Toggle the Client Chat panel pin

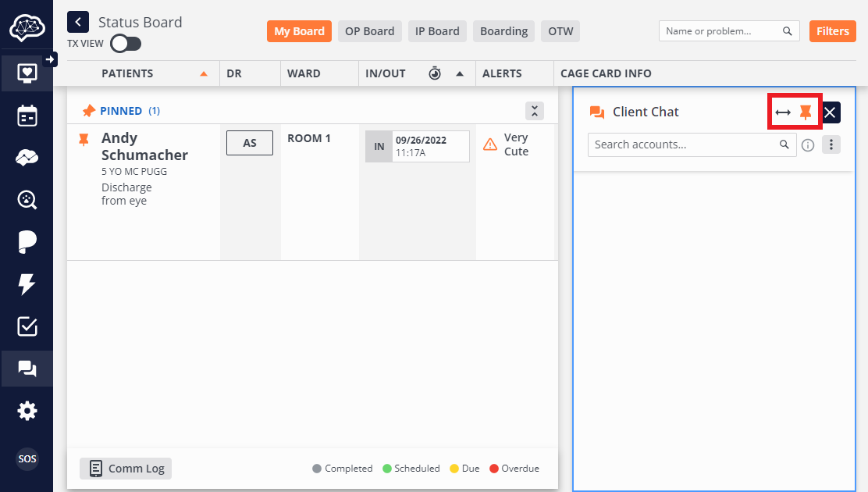[806, 112]
